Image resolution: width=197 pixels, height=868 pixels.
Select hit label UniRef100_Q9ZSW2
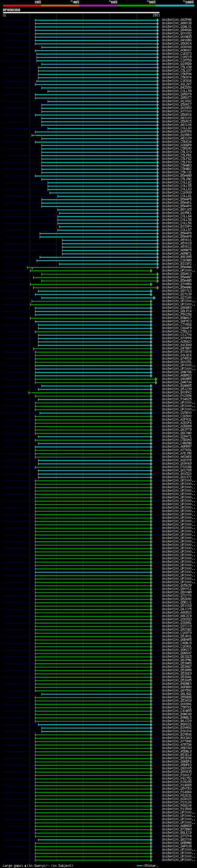[177, 630]
